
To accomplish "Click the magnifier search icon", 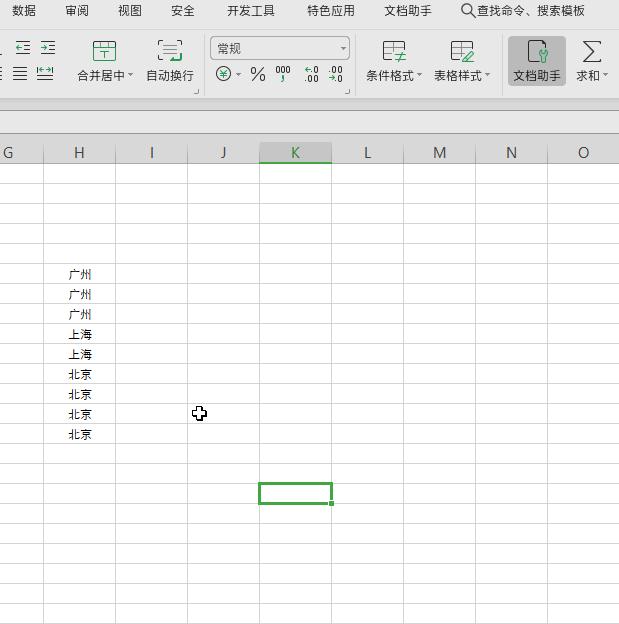I will coord(468,11).
